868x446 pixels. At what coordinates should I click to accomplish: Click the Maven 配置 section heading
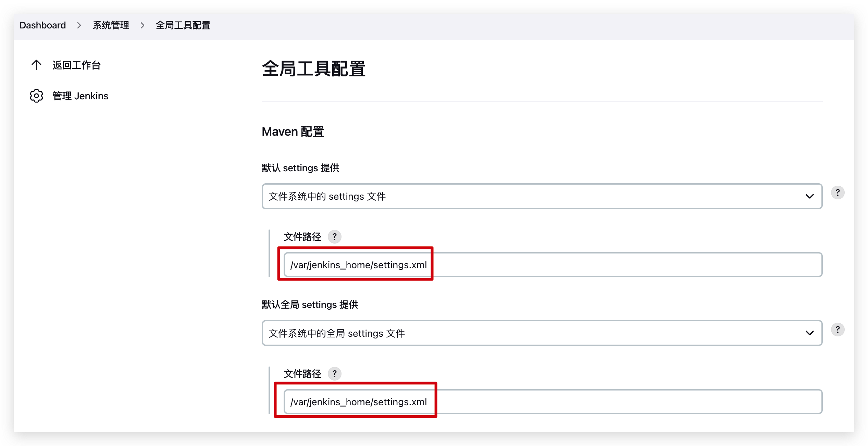(293, 132)
